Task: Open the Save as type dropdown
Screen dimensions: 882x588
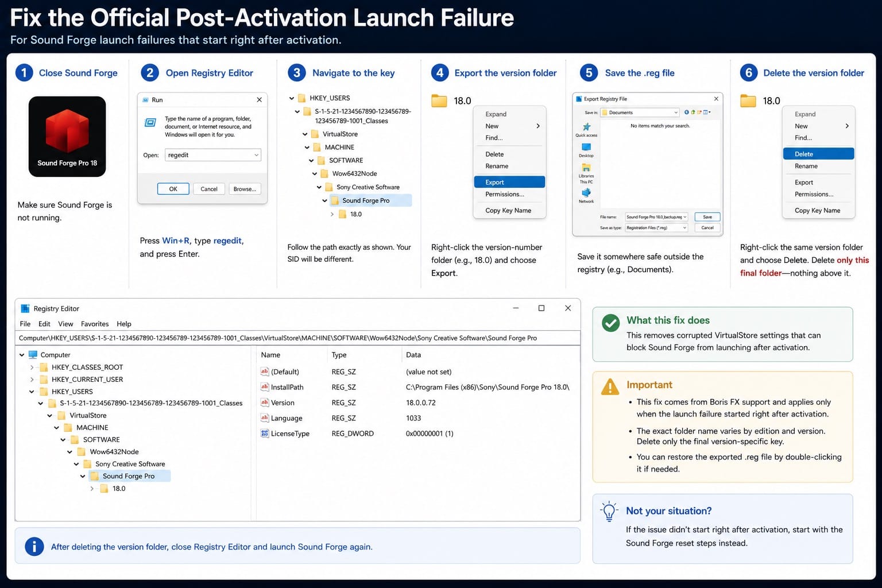Action: (684, 228)
